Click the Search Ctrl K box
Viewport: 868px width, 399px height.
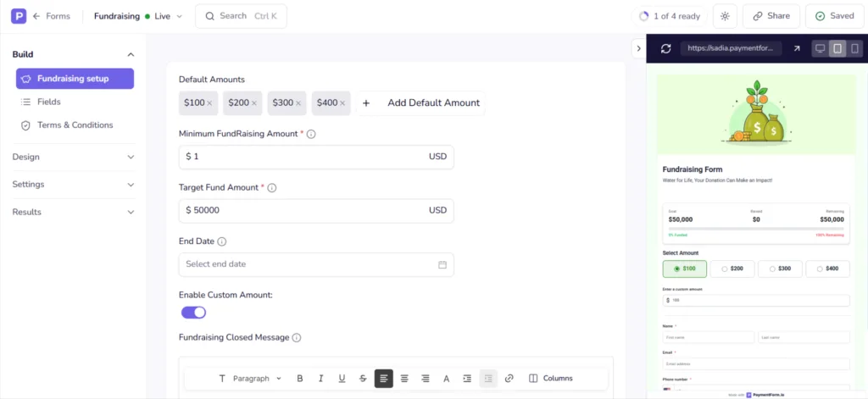click(x=241, y=16)
